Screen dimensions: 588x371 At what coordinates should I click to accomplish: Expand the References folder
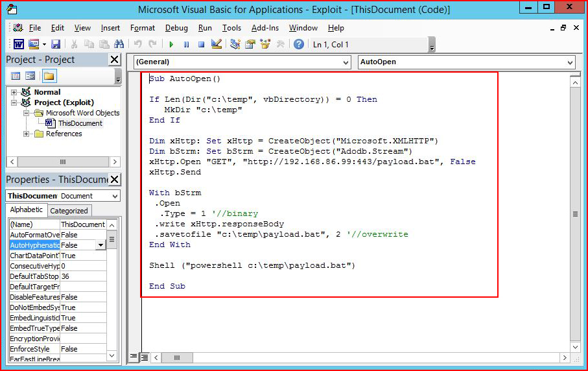pyautogui.click(x=26, y=134)
